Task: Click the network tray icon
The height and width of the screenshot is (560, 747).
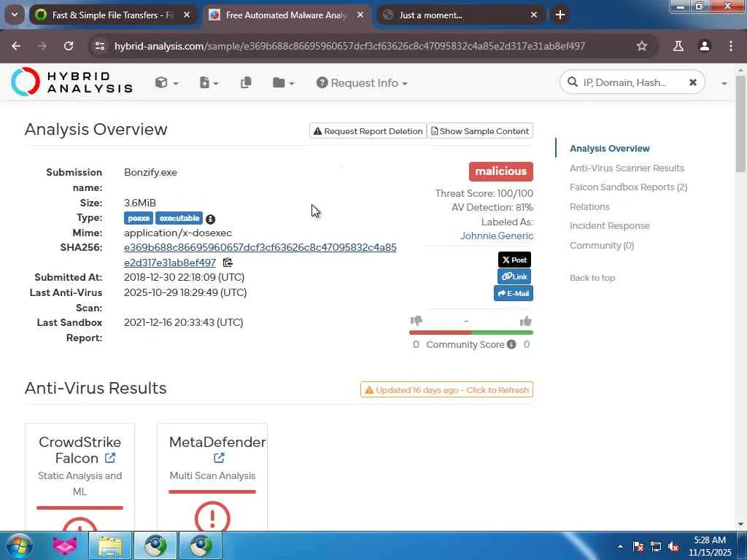Action: point(656,546)
